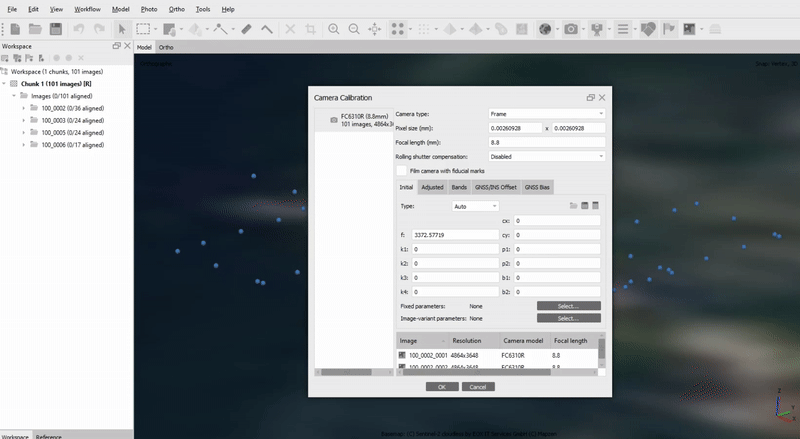Click the focal length f input field

coord(454,234)
